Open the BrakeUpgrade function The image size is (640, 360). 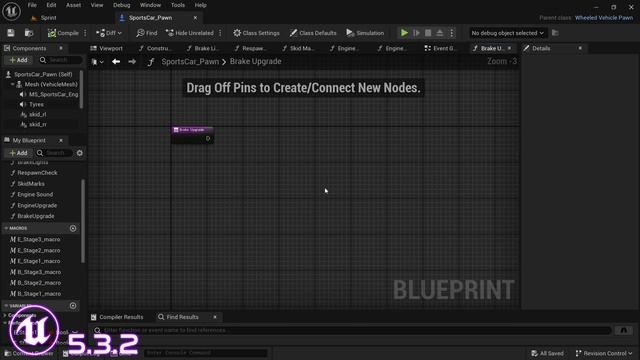click(x=36, y=216)
